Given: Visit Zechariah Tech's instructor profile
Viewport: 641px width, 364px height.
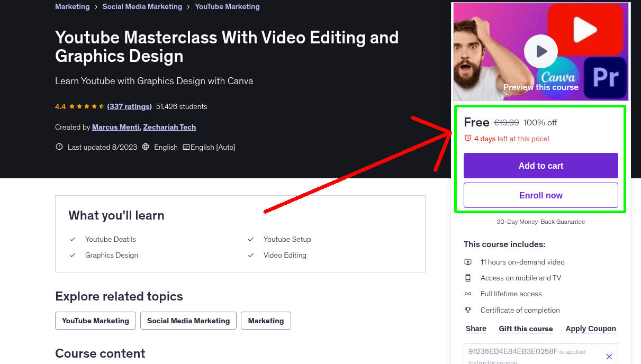Looking at the screenshot, I should [169, 127].
